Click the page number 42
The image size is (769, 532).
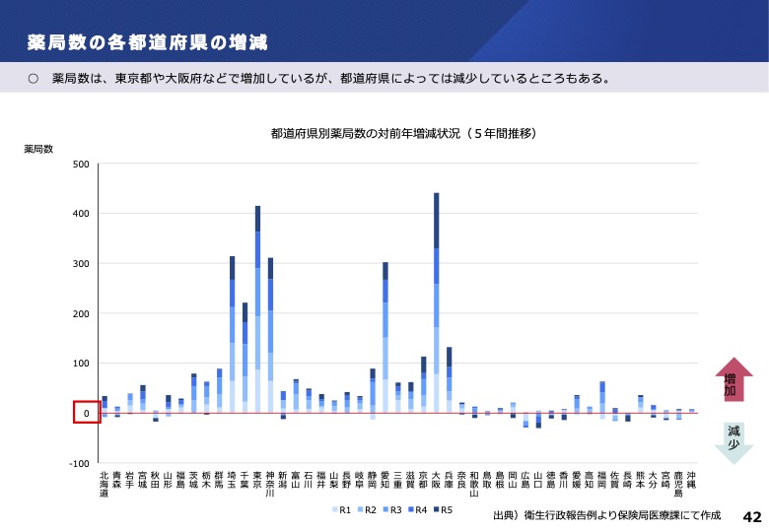(752, 517)
